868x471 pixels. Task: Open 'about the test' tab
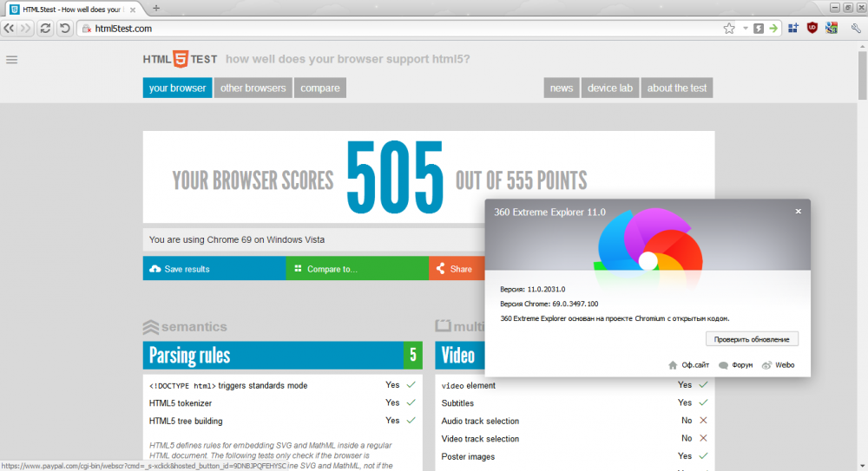coord(677,88)
